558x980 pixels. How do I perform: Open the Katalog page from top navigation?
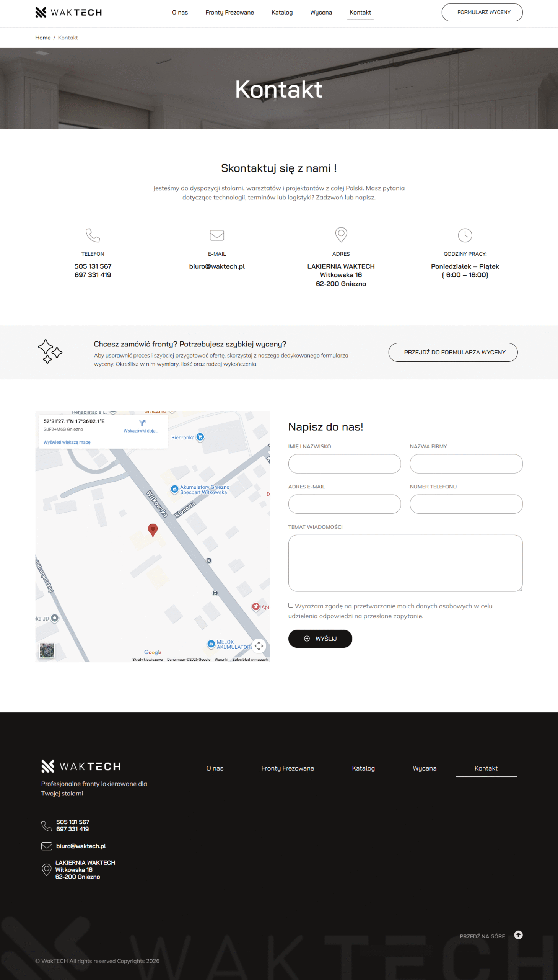(x=282, y=13)
